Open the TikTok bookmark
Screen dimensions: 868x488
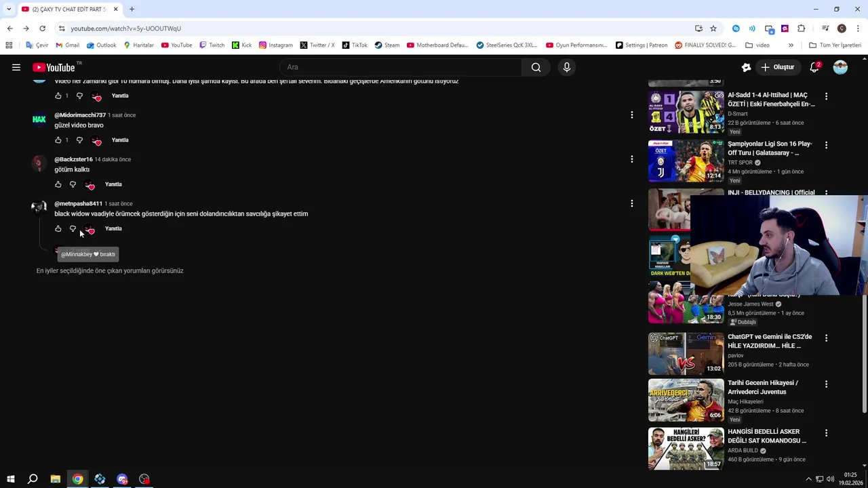355,45
